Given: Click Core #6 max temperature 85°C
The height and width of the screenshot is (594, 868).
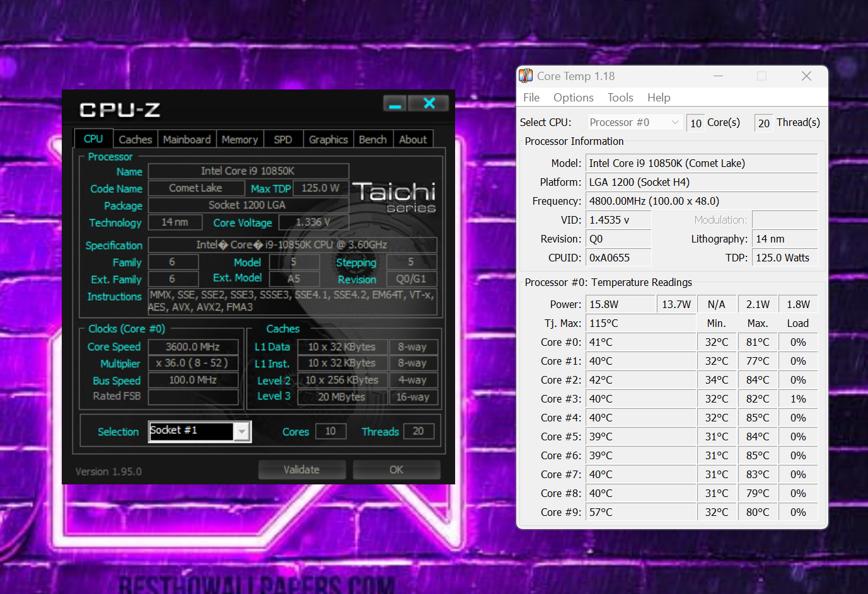Looking at the screenshot, I should click(758, 455).
